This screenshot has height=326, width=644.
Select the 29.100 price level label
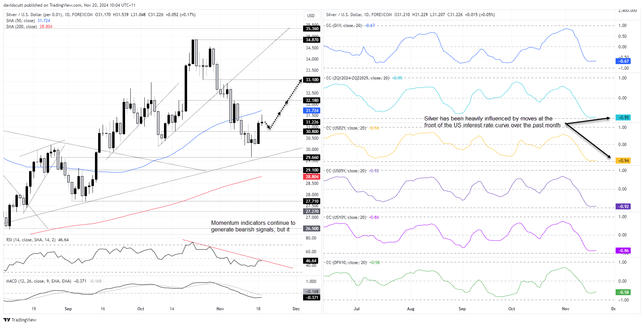pos(312,170)
